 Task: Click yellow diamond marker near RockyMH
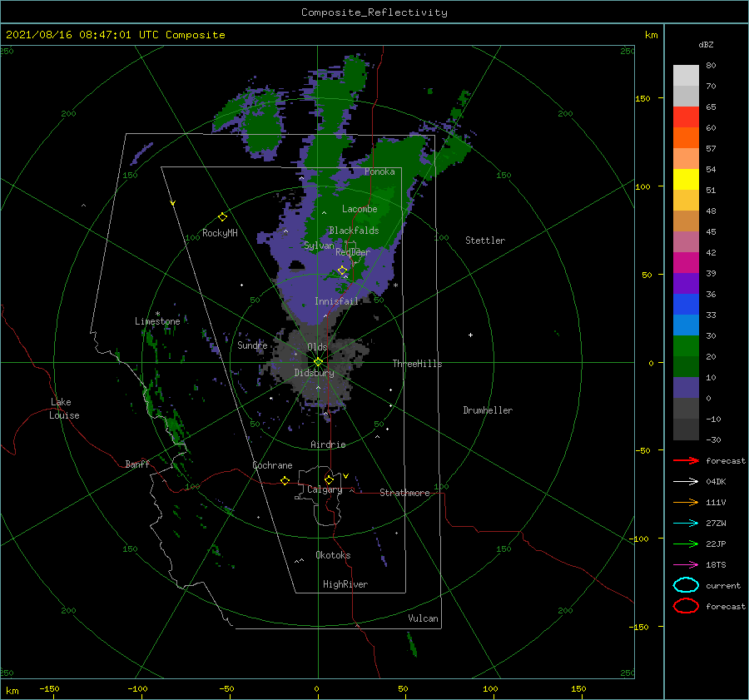pyautogui.click(x=222, y=217)
